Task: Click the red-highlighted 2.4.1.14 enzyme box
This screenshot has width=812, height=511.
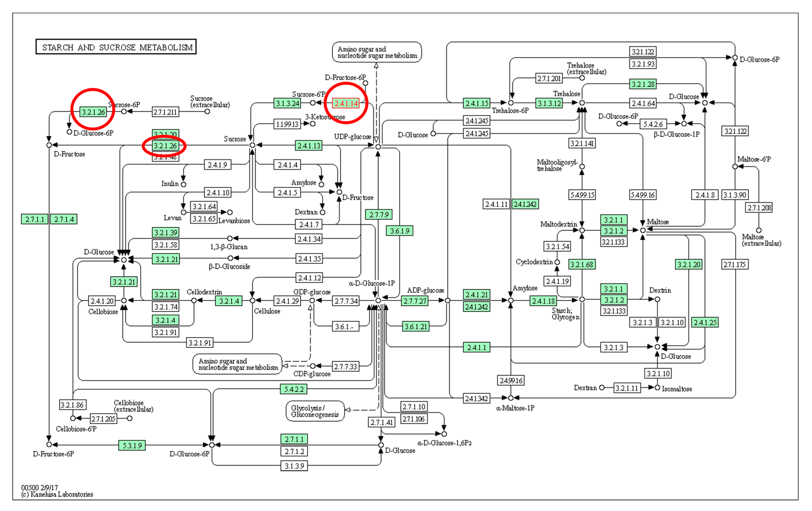Action: [x=346, y=103]
